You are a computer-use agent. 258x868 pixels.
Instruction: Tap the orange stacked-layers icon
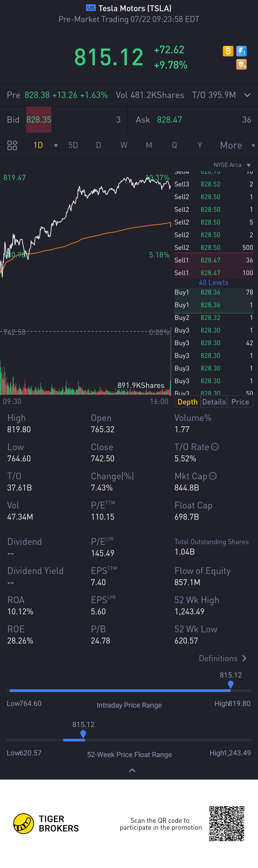click(241, 64)
